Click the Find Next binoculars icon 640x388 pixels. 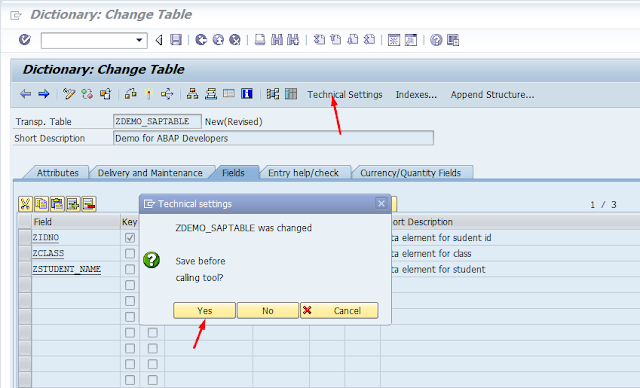click(293, 40)
